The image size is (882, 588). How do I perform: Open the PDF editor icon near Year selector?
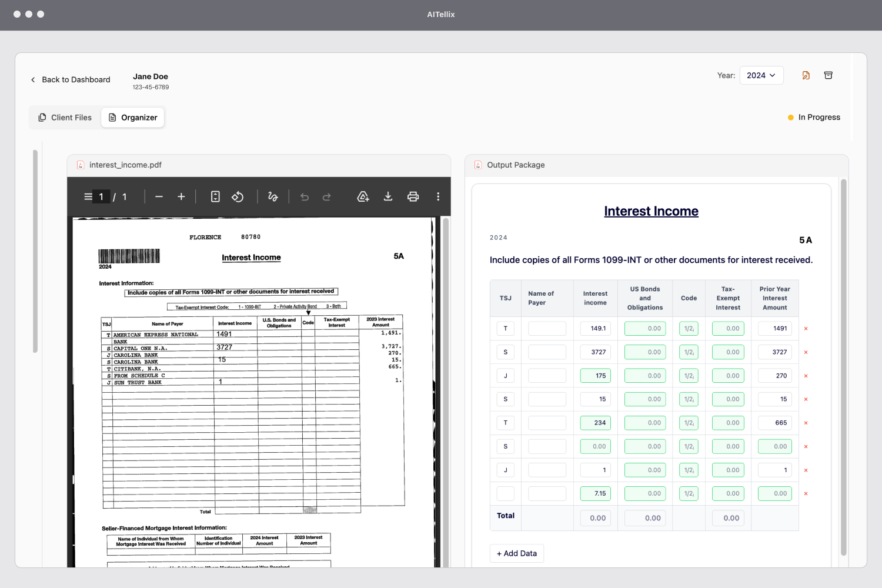(806, 75)
